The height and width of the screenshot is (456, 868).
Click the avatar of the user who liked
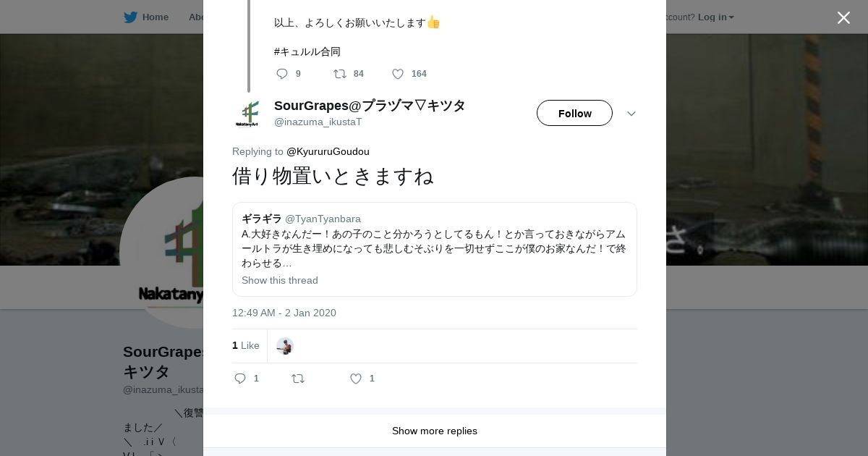tap(285, 346)
